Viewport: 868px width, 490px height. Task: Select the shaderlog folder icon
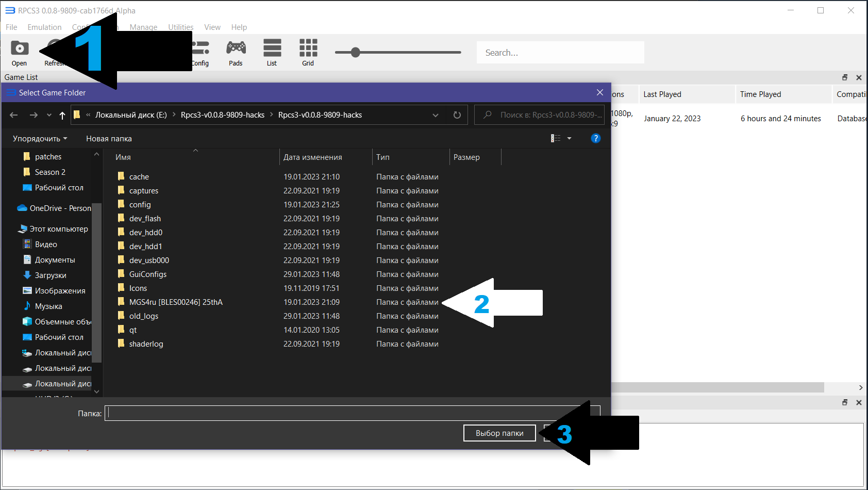click(121, 344)
